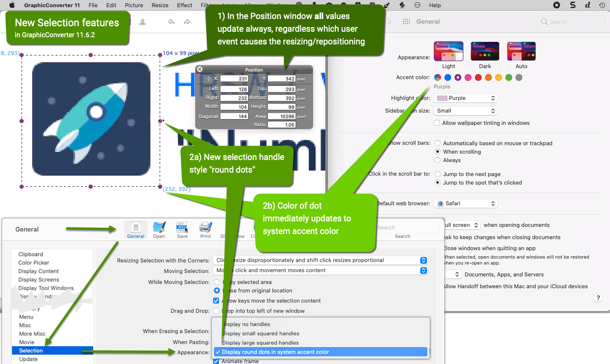Click the Width field in the Position window
The width and height of the screenshot is (610, 364).
tap(234, 107)
